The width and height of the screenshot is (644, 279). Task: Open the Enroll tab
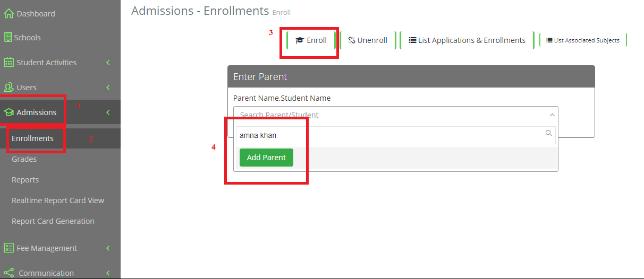(x=311, y=40)
